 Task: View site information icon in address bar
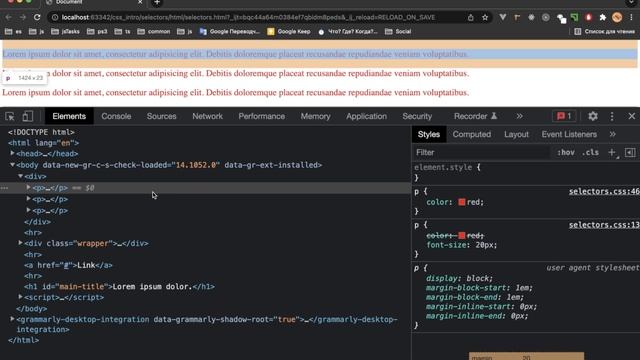pos(55,18)
